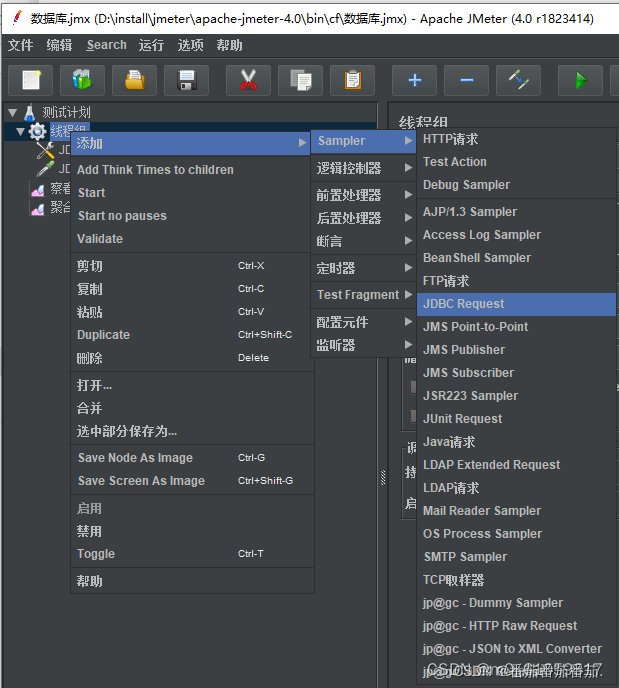Click the Expand all plus icon
The image size is (619, 688).
pyautogui.click(x=415, y=80)
